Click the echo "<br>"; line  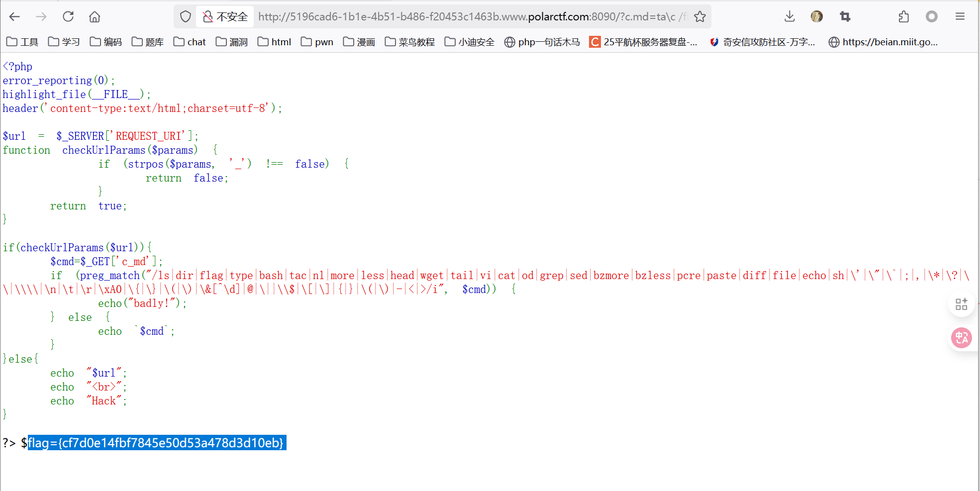coord(89,387)
